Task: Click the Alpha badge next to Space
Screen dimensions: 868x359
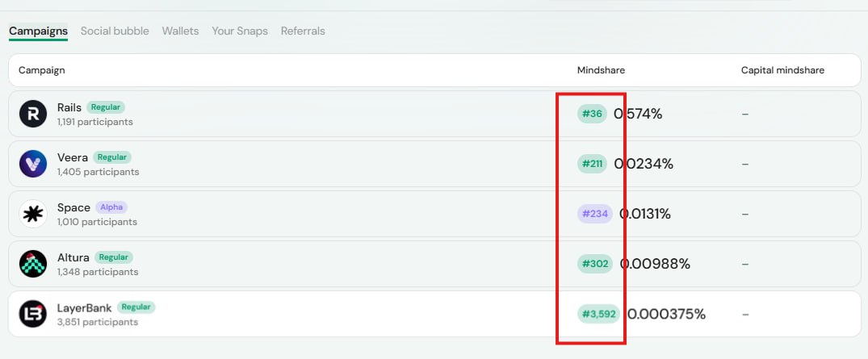Action: [x=111, y=207]
